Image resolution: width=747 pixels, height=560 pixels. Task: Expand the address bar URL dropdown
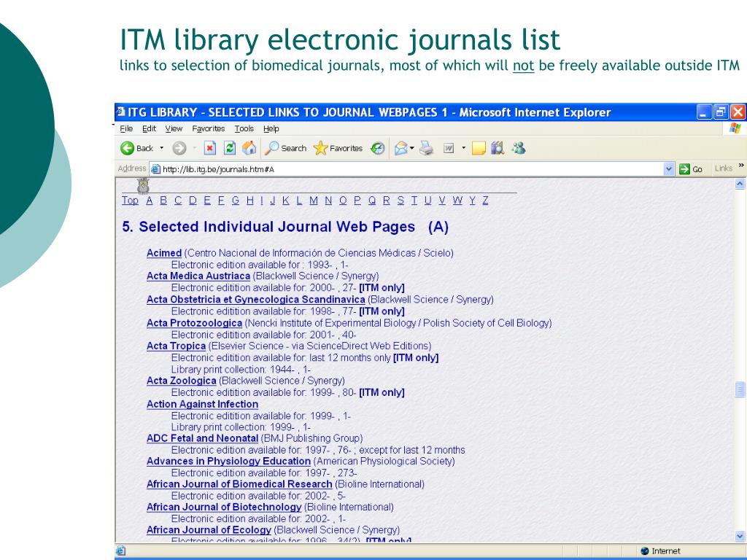click(x=669, y=169)
